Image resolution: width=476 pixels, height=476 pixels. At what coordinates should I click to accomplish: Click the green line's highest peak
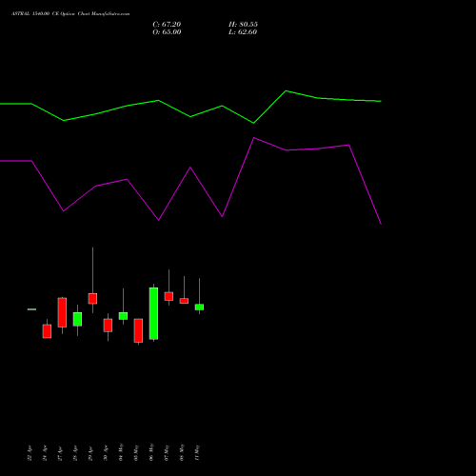(x=286, y=90)
